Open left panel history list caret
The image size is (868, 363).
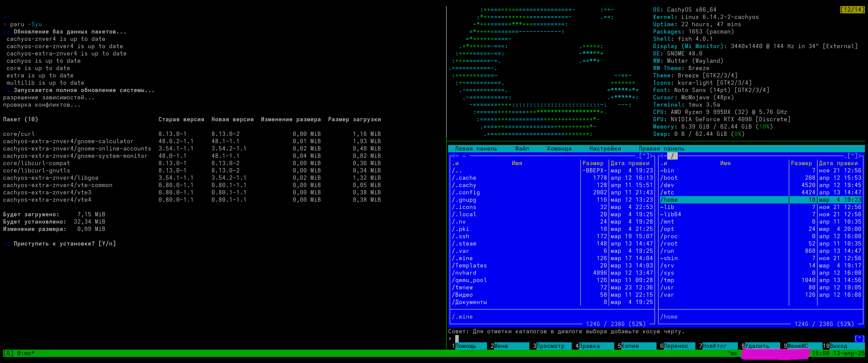[x=644, y=156]
